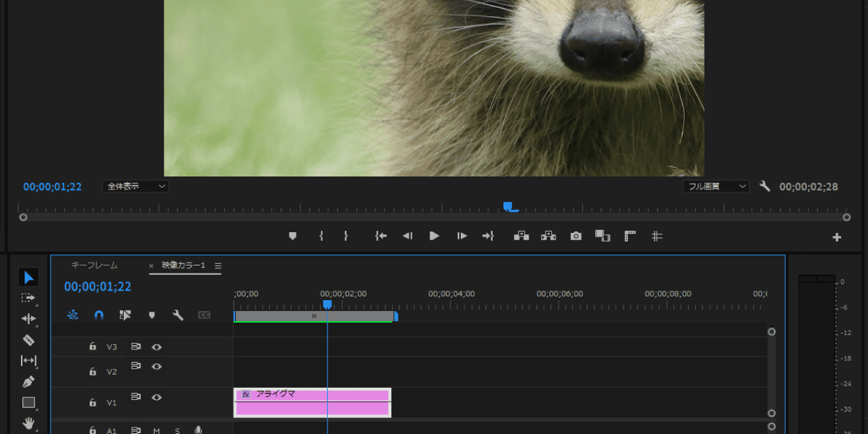Click the Mark In button
Viewport: 868px width, 434px height.
pos(321,236)
